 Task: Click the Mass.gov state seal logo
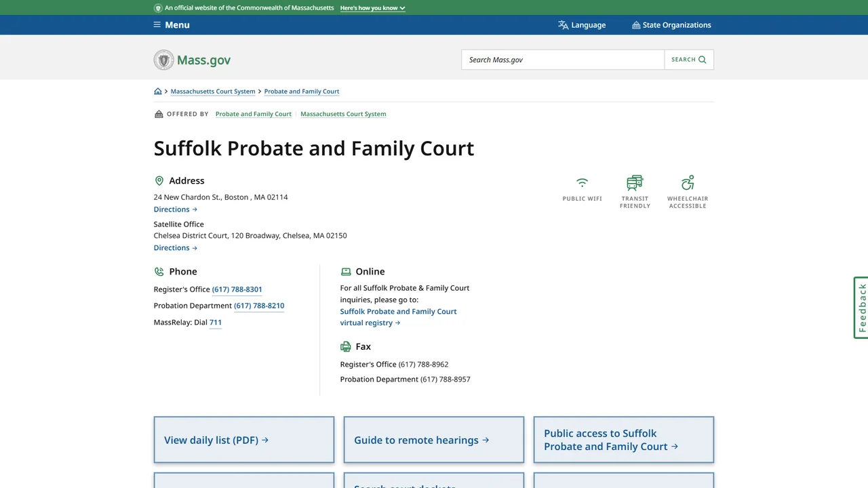click(x=163, y=60)
